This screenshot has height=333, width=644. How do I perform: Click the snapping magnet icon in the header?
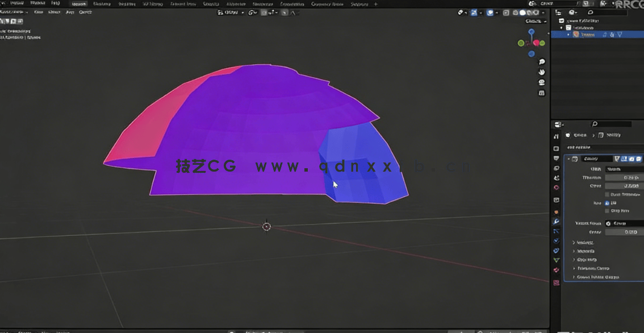(x=263, y=11)
